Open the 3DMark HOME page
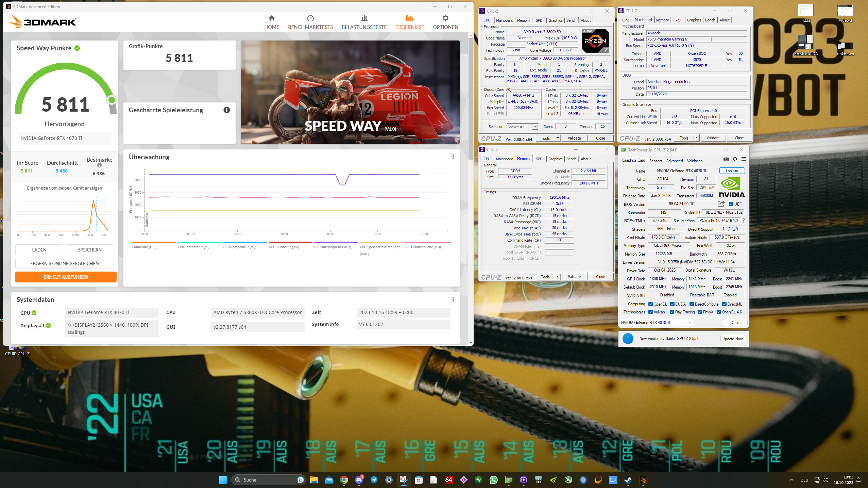This screenshot has width=868, height=488. [271, 22]
